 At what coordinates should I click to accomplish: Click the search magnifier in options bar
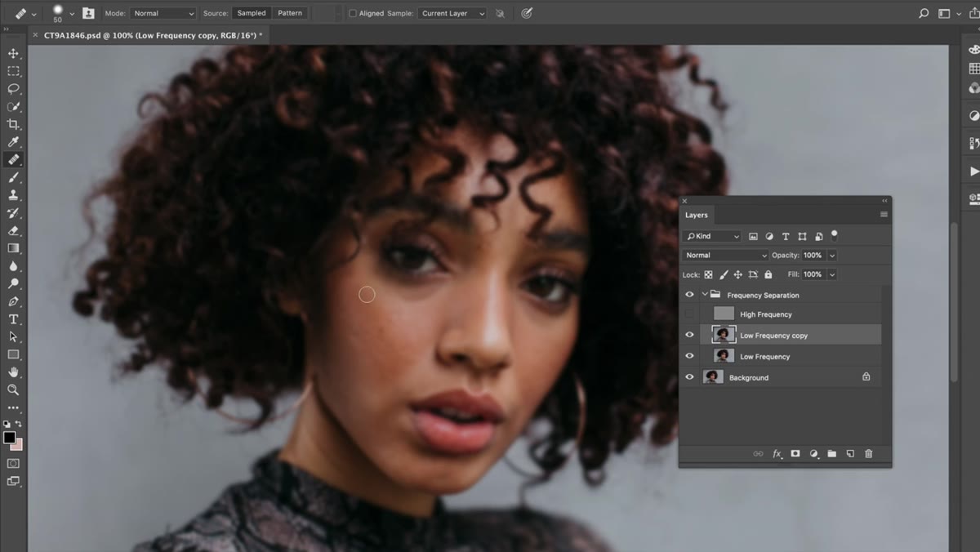pos(924,13)
